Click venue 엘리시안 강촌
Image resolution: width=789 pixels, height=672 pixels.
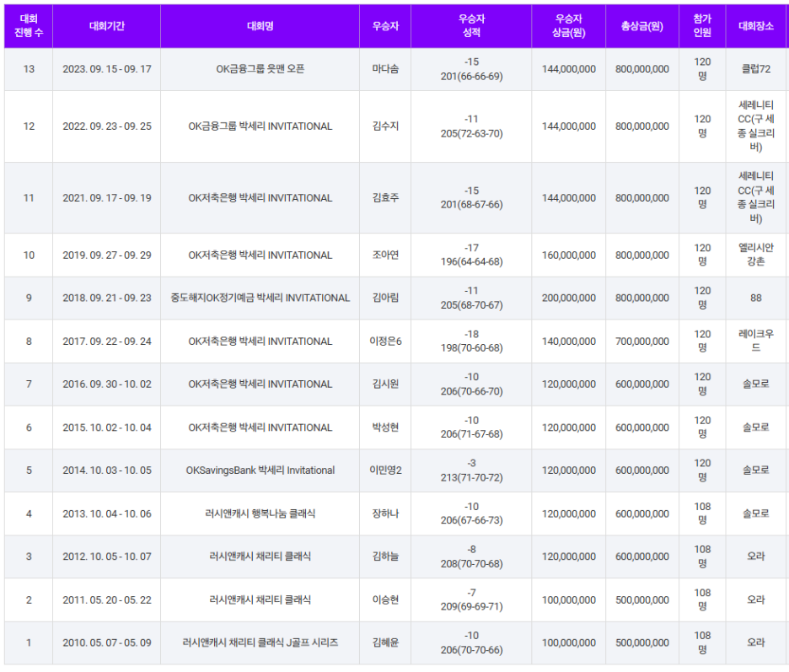(x=756, y=255)
